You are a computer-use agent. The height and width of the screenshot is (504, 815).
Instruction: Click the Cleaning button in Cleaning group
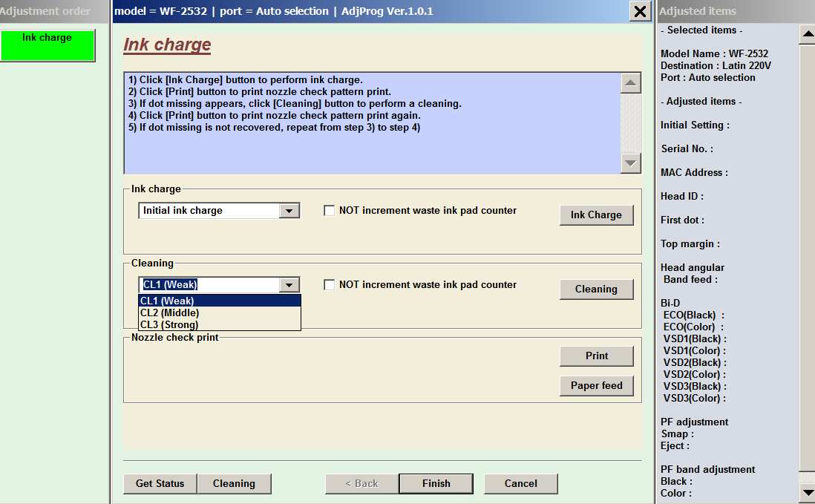click(596, 289)
